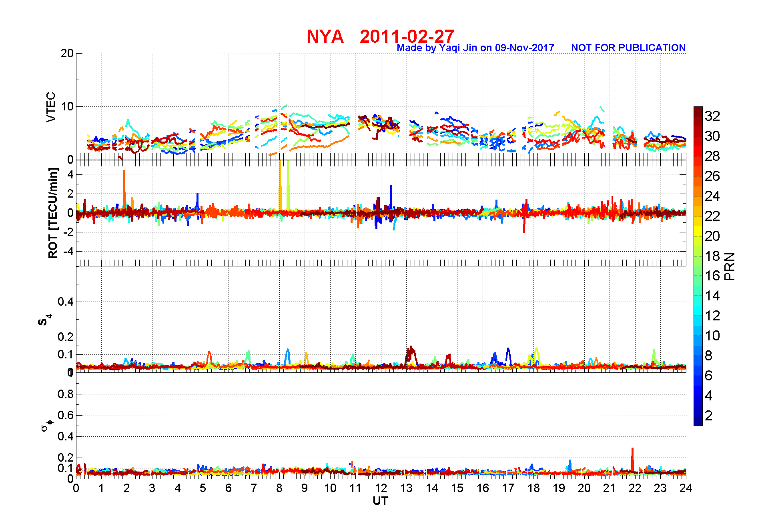
Task: Click the "UT" x-axis label
Action: (380, 501)
